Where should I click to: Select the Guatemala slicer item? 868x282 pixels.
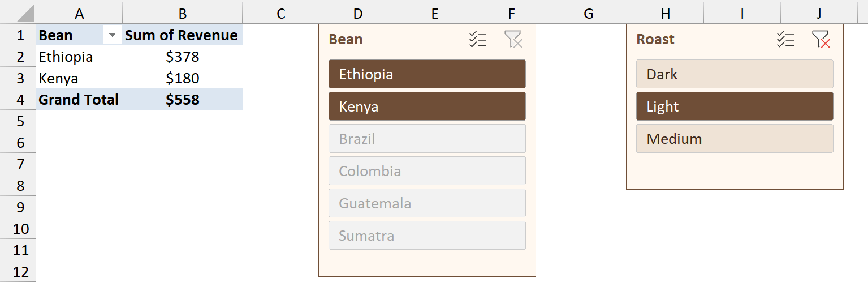point(427,203)
